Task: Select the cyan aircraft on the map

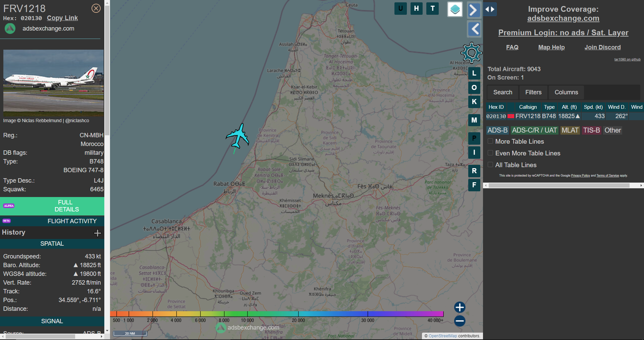Action: coord(238,136)
